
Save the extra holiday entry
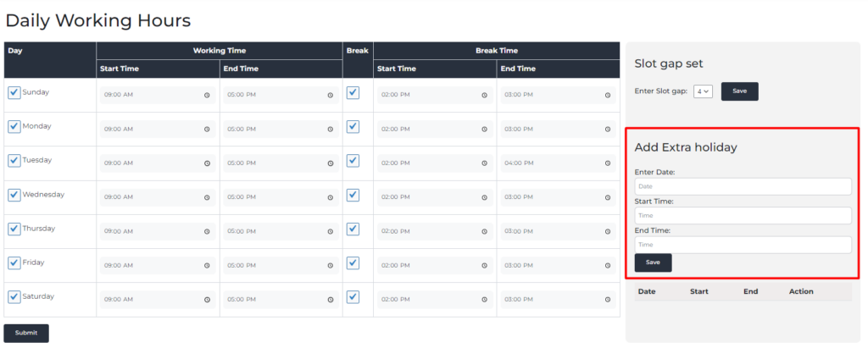654,262
